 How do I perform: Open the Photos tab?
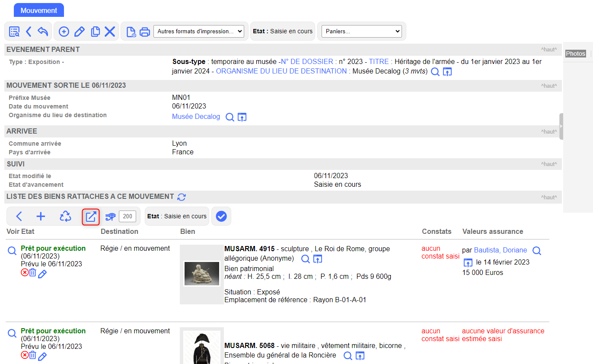pyautogui.click(x=576, y=54)
